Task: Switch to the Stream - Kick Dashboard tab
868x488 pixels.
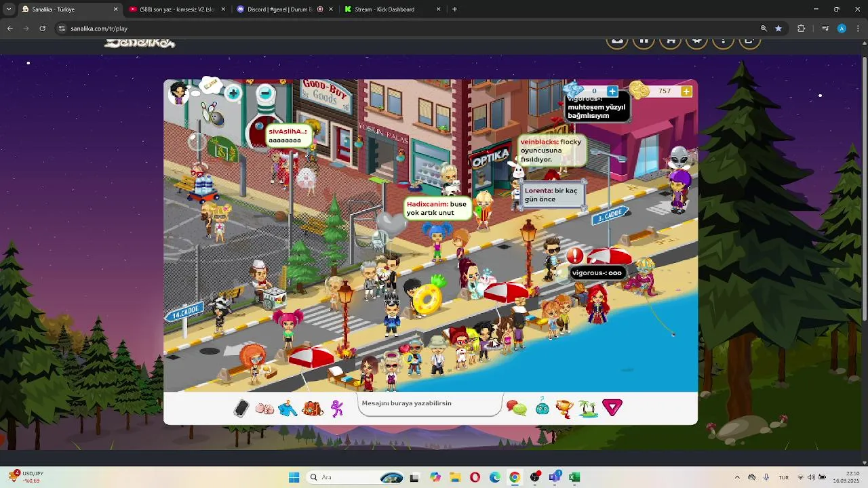Action: click(x=392, y=9)
